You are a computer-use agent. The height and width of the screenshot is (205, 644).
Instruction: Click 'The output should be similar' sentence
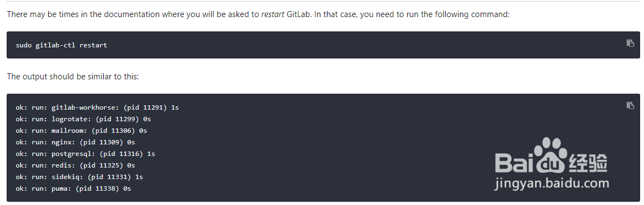tap(73, 77)
